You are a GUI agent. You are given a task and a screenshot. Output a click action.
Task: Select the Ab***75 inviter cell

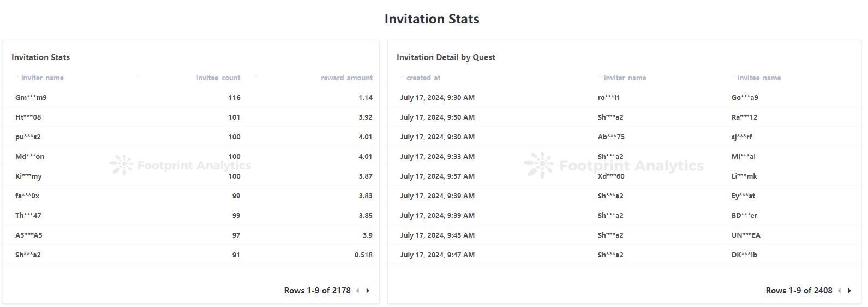coord(611,137)
